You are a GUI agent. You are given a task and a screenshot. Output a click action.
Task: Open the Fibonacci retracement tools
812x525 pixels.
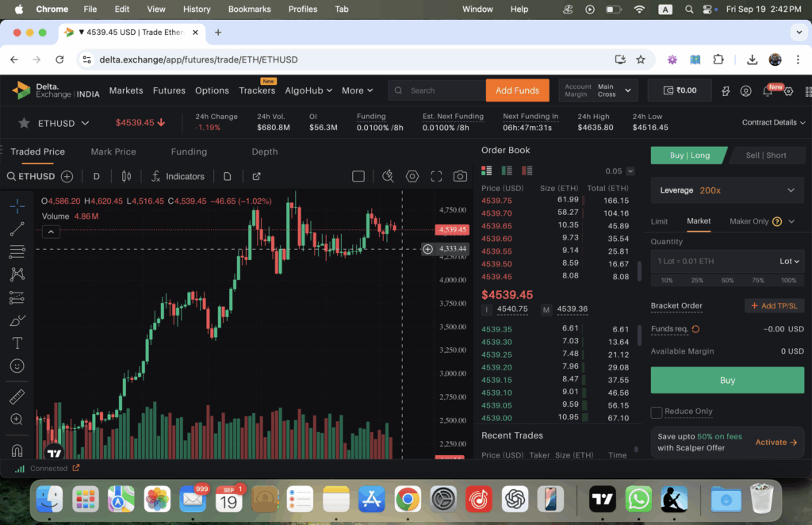pos(17,251)
